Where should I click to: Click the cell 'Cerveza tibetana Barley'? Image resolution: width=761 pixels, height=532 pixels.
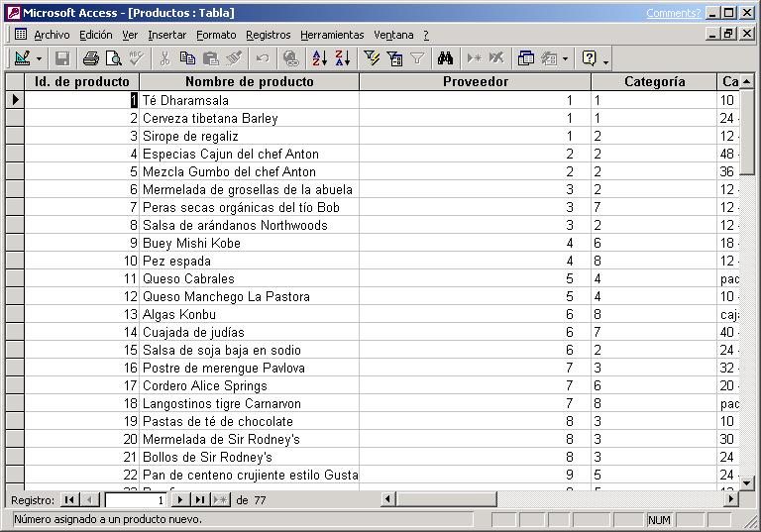[x=250, y=118]
